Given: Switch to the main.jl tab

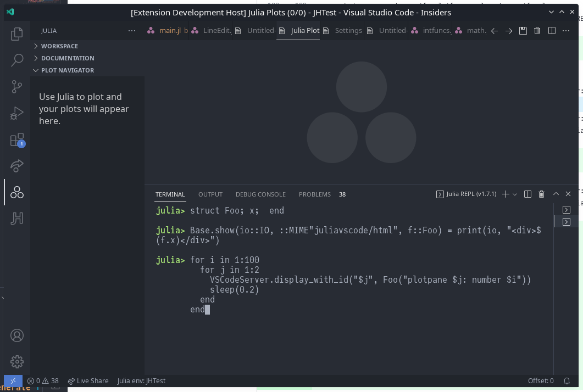Looking at the screenshot, I should [x=167, y=31].
